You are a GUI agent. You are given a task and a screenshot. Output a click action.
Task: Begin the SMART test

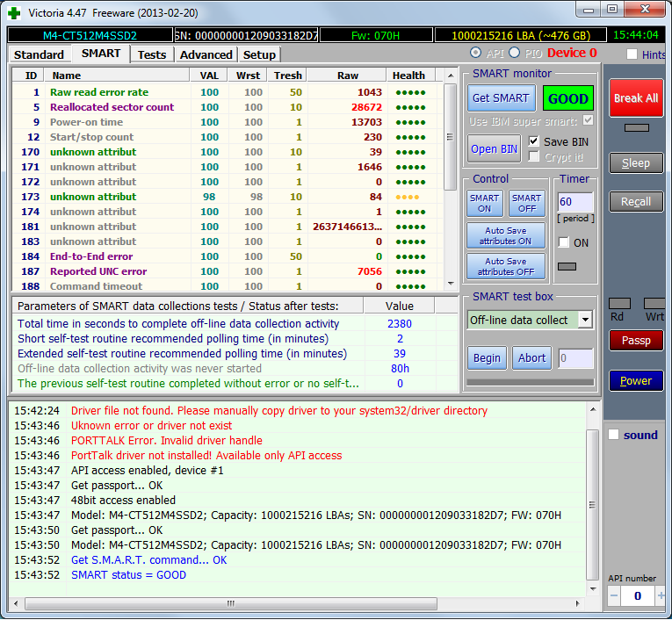click(487, 357)
